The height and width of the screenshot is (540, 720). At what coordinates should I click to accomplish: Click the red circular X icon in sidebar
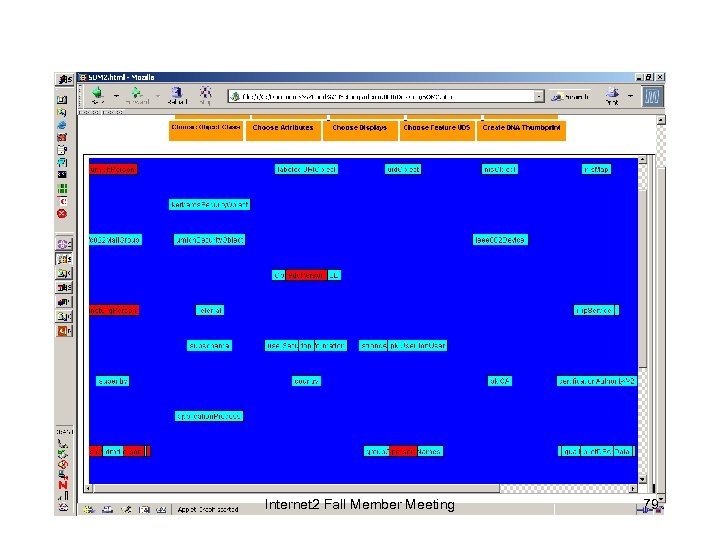point(62,214)
